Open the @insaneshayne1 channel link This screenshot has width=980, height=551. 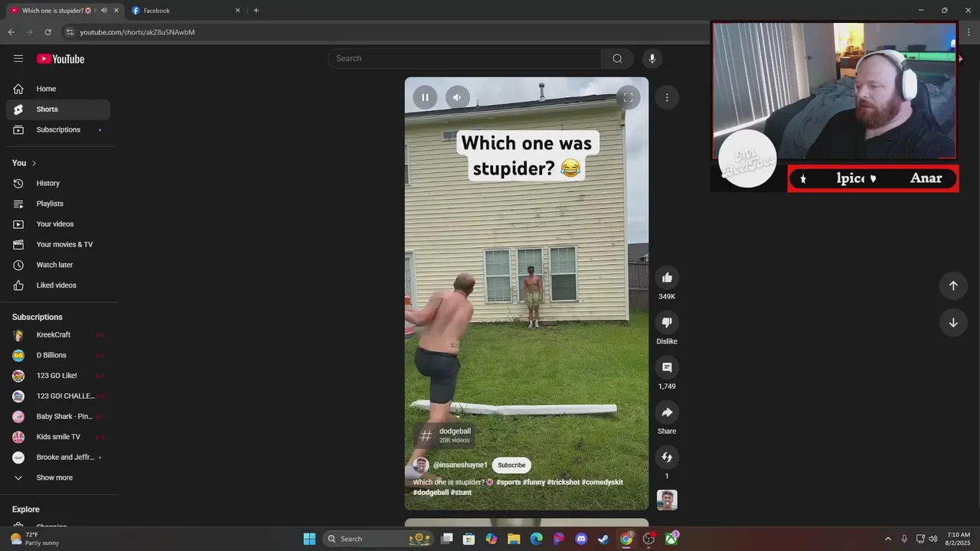[460, 465]
